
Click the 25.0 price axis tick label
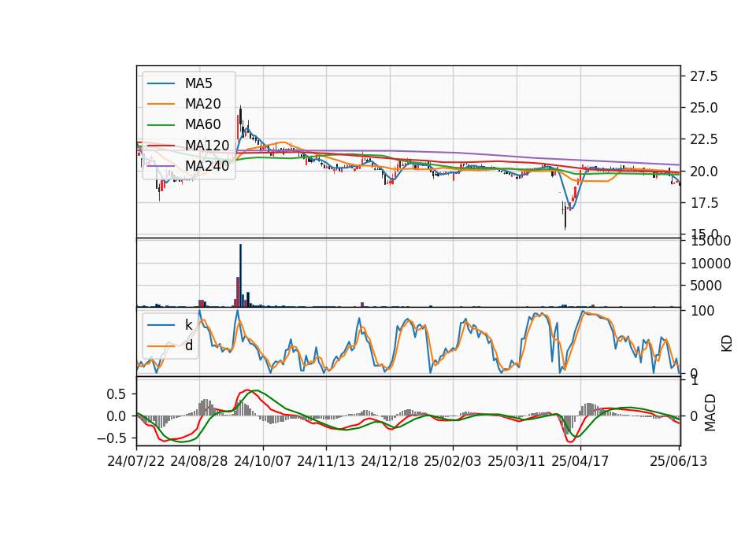704,108
